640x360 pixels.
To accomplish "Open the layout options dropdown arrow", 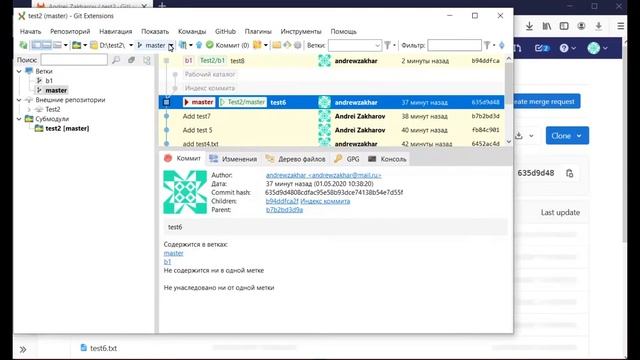I will click(x=65, y=45).
